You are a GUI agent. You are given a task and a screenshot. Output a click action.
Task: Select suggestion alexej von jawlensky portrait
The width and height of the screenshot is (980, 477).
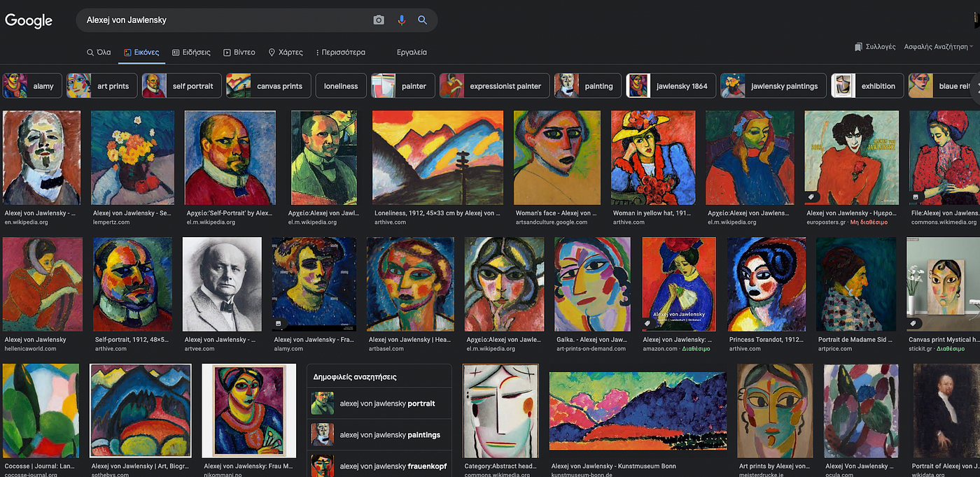point(379,404)
